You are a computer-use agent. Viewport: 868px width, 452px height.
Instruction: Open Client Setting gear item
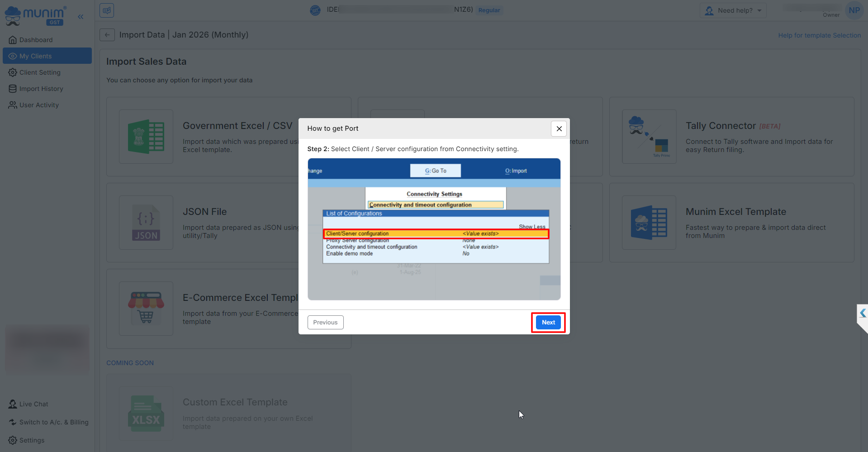pos(40,72)
